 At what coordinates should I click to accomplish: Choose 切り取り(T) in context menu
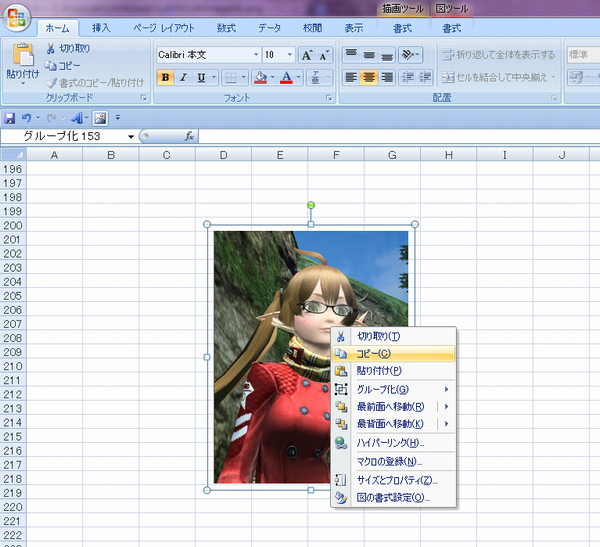394,336
